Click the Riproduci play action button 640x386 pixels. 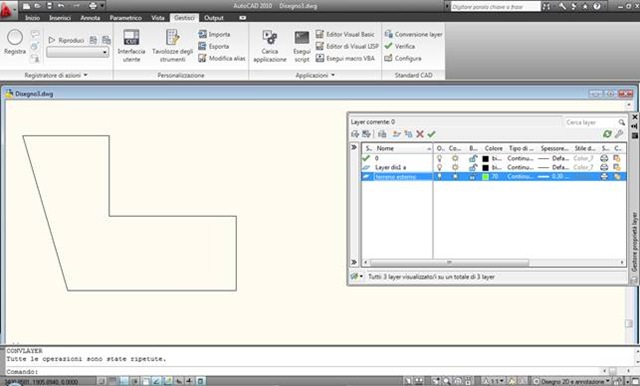coord(66,40)
